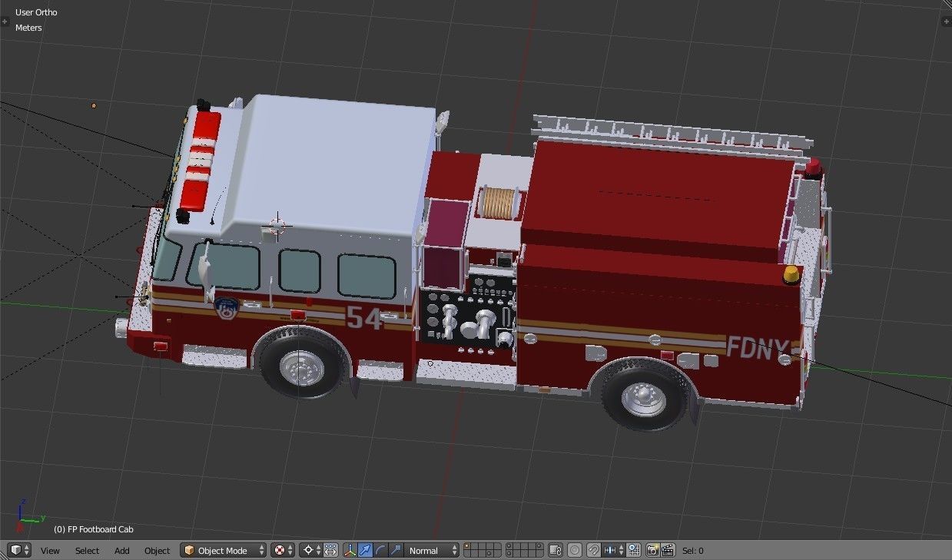Open the snap element type selector
Image resolution: width=952 pixels, height=560 pixels.
click(x=615, y=550)
